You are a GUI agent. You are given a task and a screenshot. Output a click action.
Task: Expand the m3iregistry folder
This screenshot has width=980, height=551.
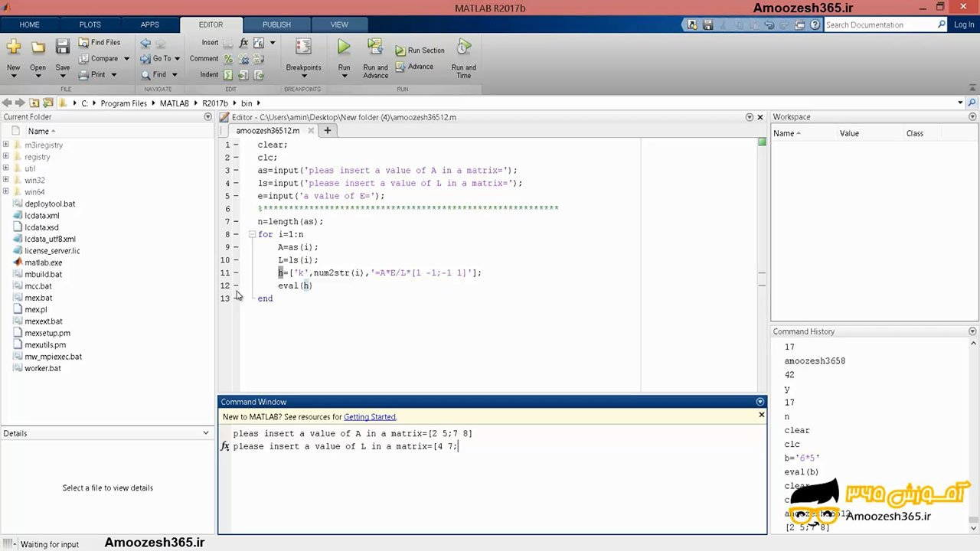[x=6, y=145]
